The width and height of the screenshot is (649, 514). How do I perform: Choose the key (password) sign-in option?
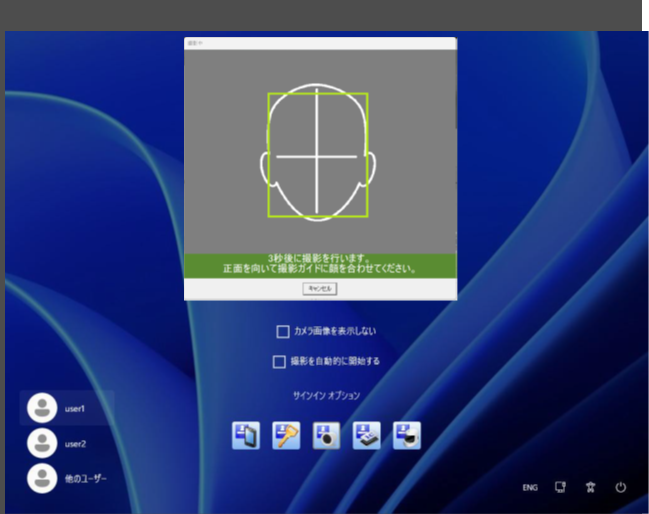pos(287,436)
